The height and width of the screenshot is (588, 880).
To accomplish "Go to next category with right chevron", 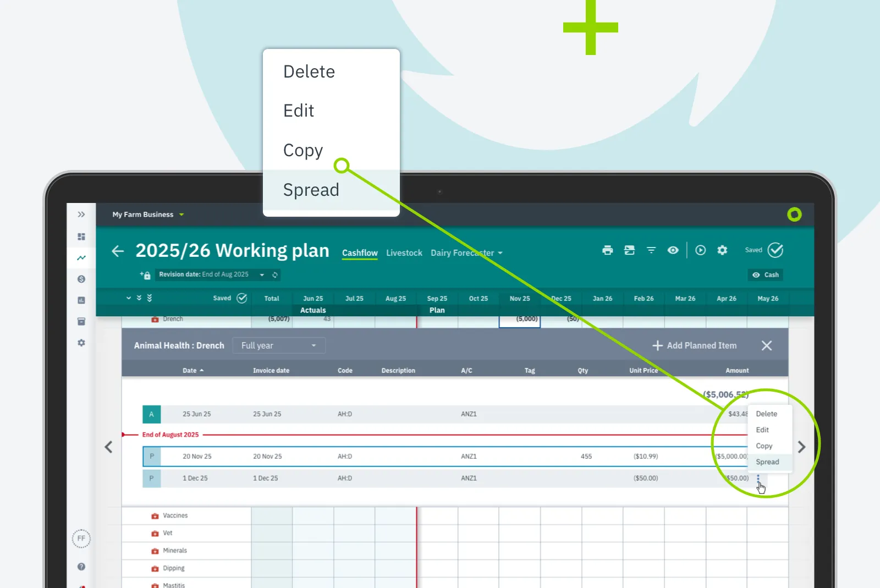I will 801,447.
